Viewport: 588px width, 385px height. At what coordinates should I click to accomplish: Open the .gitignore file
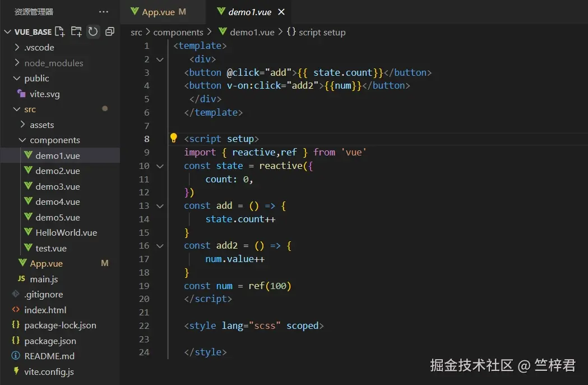point(44,295)
